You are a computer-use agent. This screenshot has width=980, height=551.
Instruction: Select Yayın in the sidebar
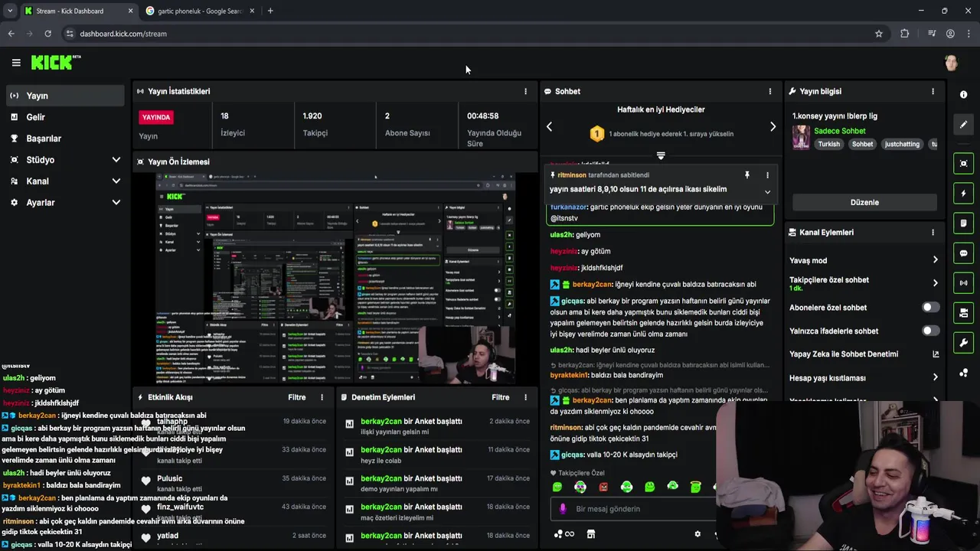pyautogui.click(x=64, y=96)
